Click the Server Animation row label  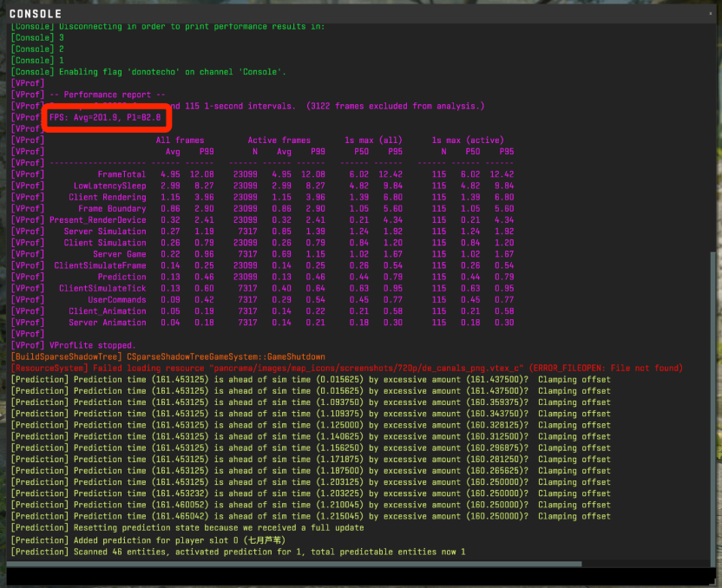108,323
